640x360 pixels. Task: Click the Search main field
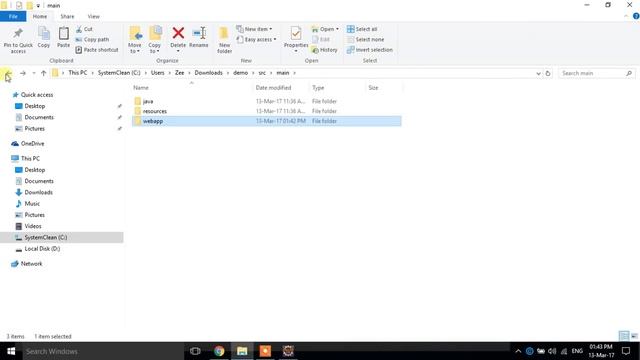596,73
